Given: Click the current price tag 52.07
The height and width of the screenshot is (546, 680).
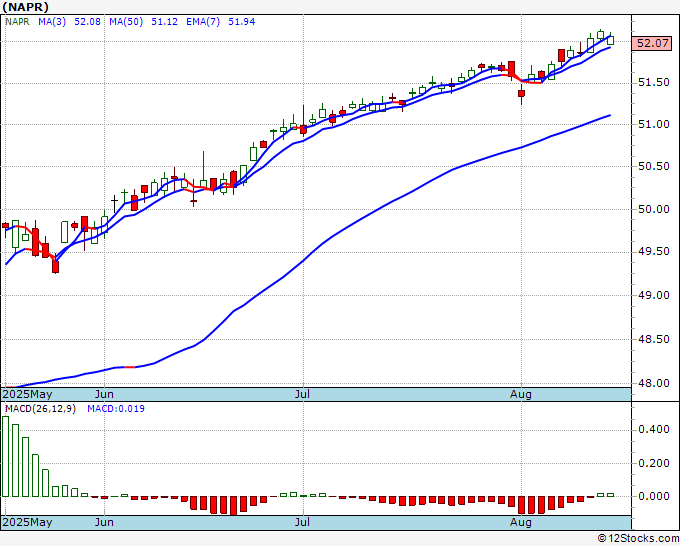Looking at the screenshot, I should tap(652, 43).
